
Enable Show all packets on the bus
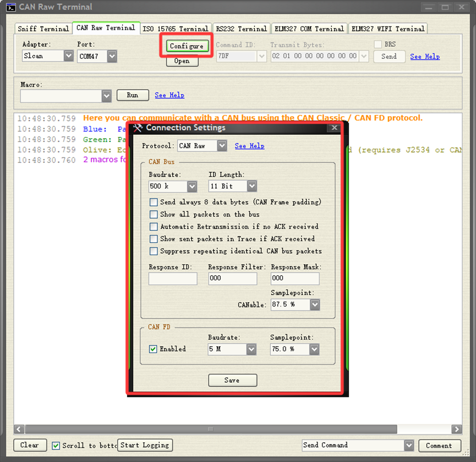click(x=154, y=214)
